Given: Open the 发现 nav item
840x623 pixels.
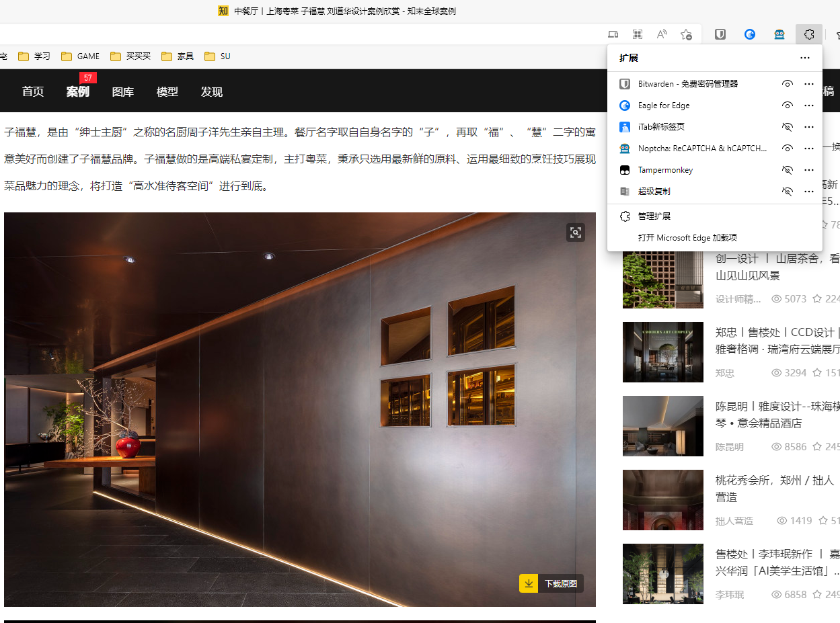Looking at the screenshot, I should (211, 92).
